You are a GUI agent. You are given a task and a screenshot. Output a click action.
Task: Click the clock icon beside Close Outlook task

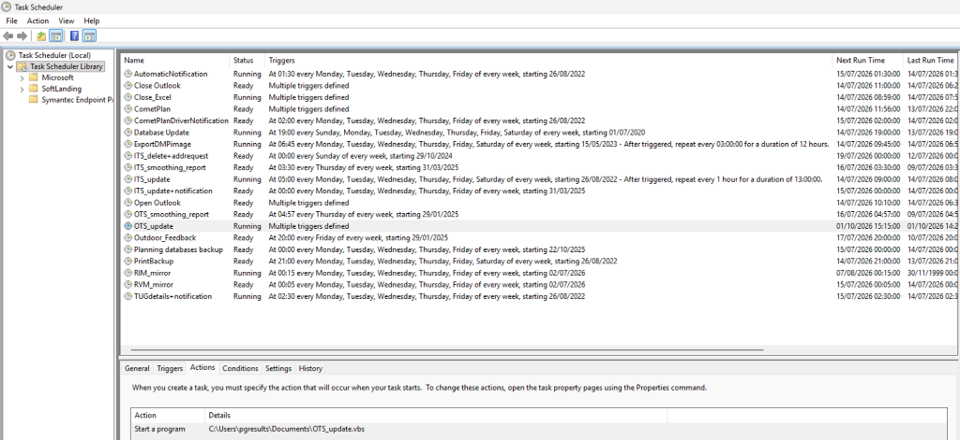click(x=128, y=86)
